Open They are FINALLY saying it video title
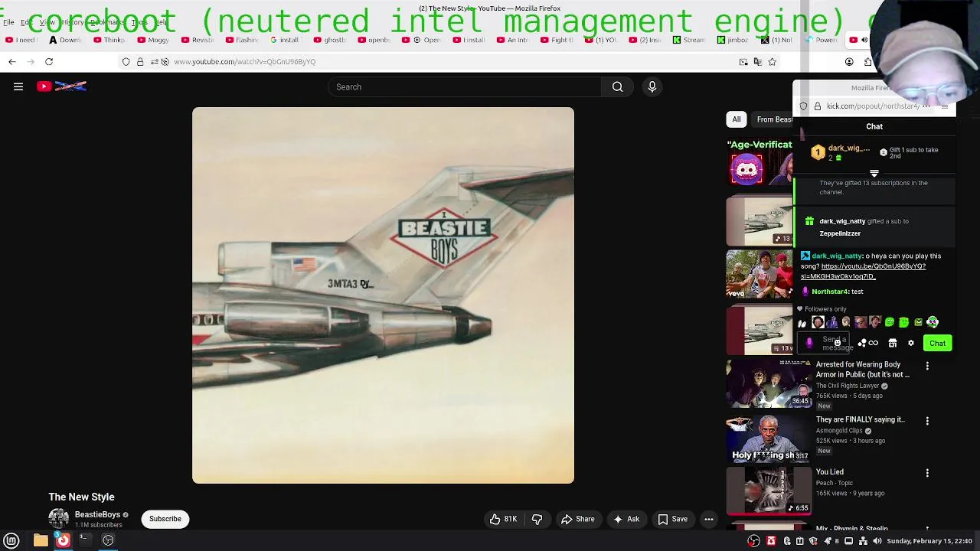The height and width of the screenshot is (551, 980). 861,419
